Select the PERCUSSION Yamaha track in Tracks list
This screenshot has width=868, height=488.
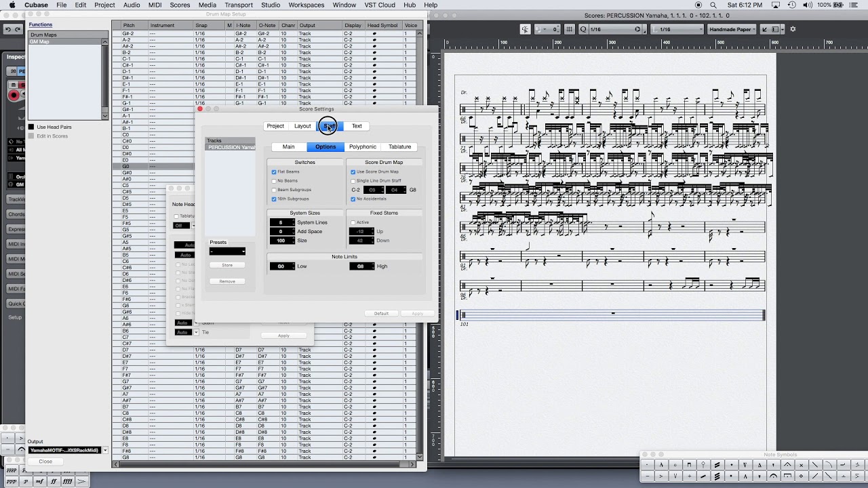coord(231,147)
